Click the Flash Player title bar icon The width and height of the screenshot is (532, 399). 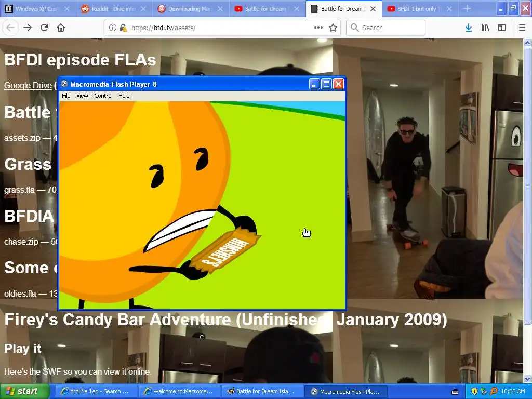(x=64, y=84)
